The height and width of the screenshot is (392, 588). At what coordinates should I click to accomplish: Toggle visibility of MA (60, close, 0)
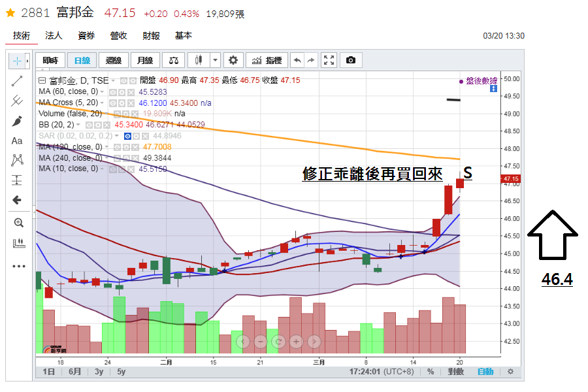pos(113,92)
